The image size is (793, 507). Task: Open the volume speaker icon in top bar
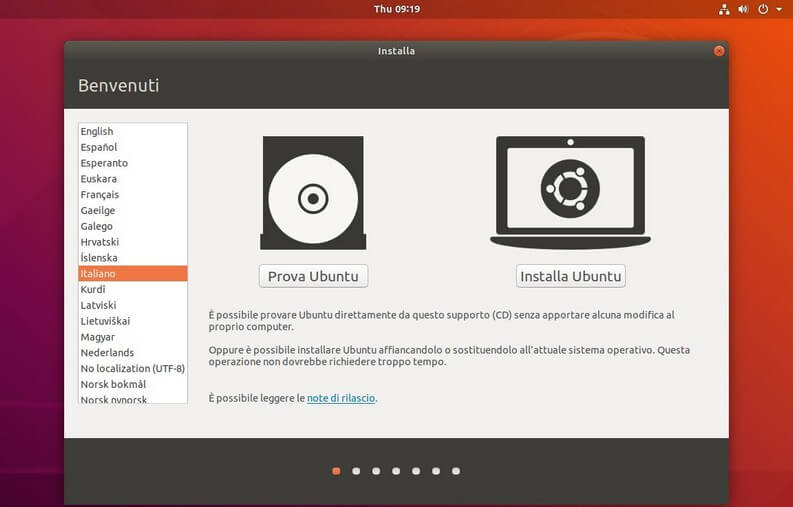click(x=743, y=9)
